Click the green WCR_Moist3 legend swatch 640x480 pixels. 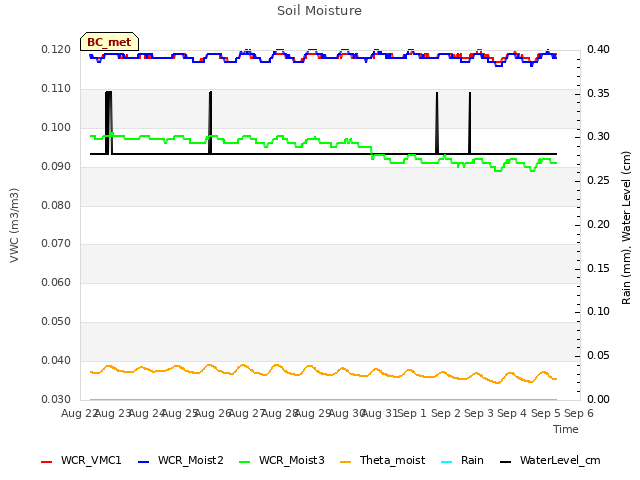click(x=244, y=462)
